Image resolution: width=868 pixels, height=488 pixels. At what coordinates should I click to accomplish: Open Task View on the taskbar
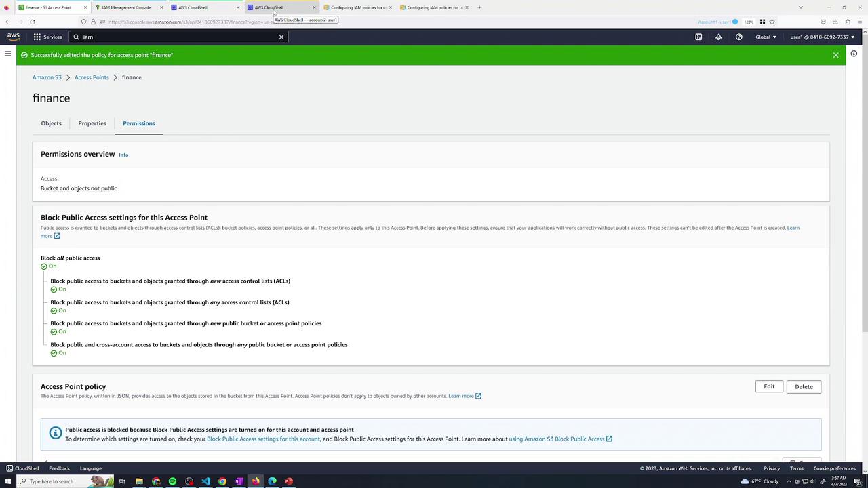click(122, 481)
